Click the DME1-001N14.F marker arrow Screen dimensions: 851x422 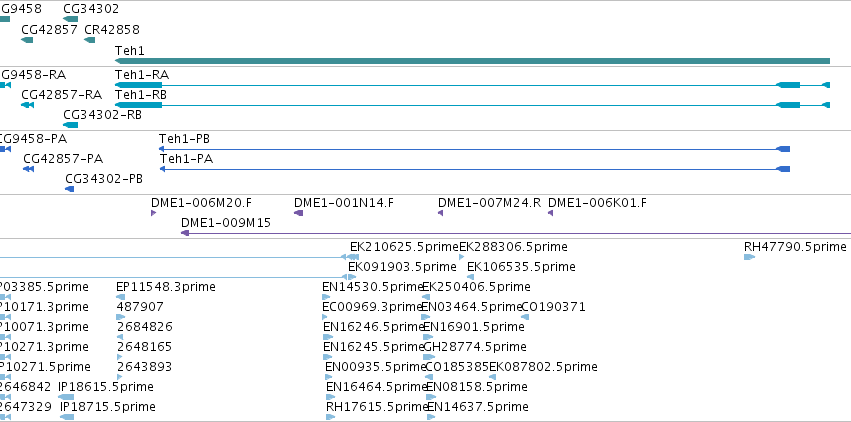299,213
